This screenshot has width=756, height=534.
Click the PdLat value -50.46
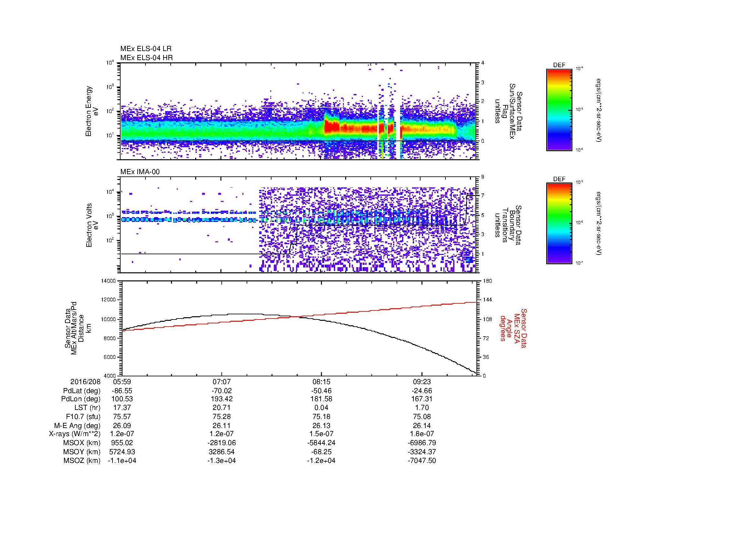click(x=321, y=391)
